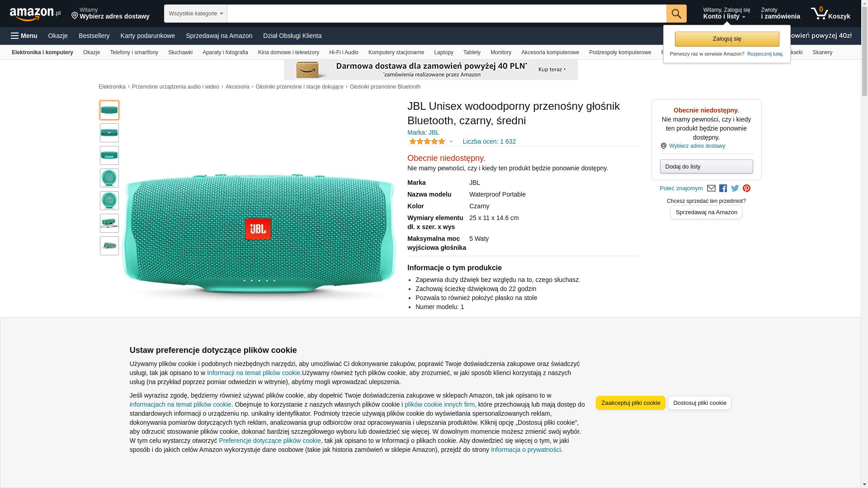Accept cookies with Zaakceptuj pliki cookie
The width and height of the screenshot is (868, 488).
[x=630, y=403]
